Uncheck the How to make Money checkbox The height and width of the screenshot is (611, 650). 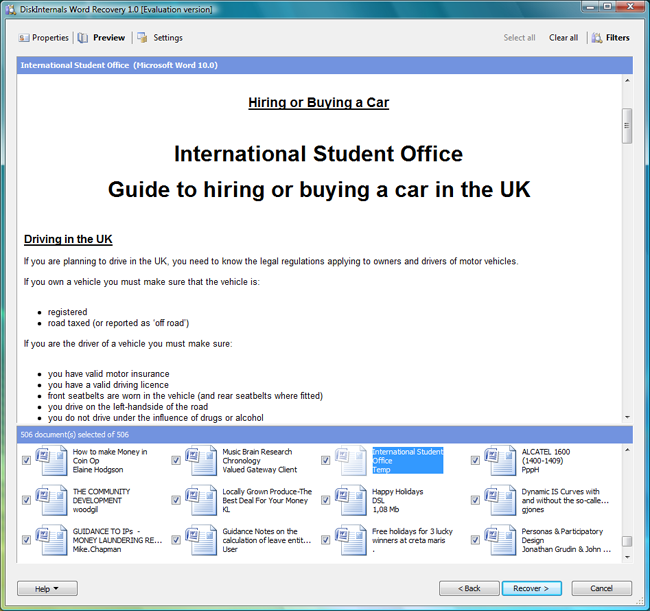coord(26,460)
